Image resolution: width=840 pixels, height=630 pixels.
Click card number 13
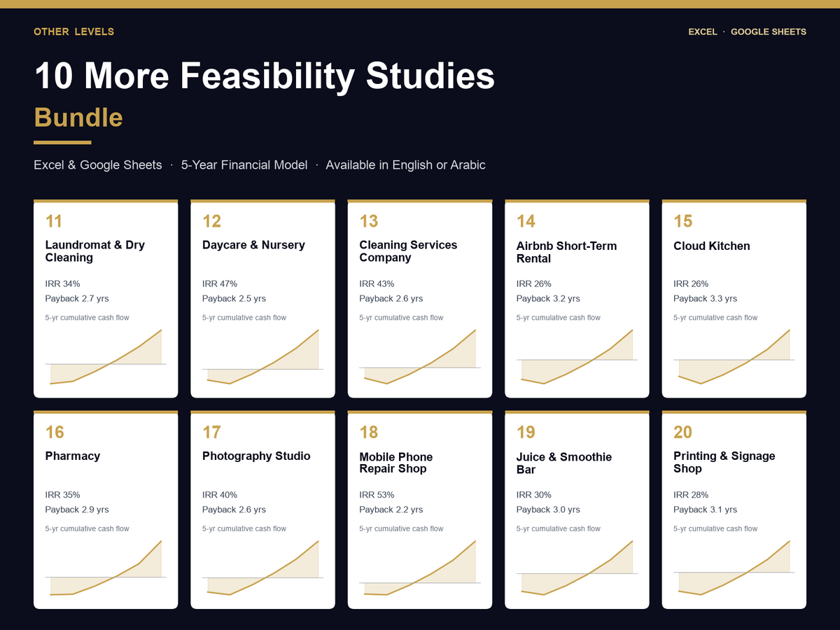pyautogui.click(x=369, y=221)
